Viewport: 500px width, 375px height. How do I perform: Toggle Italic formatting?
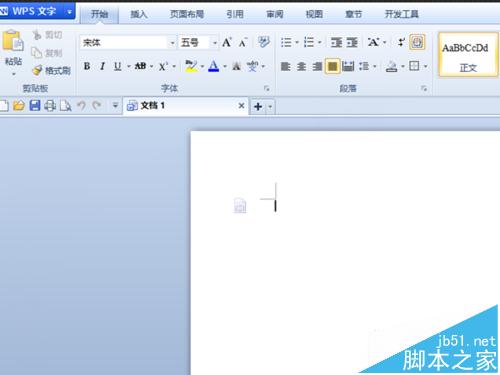tap(102, 66)
